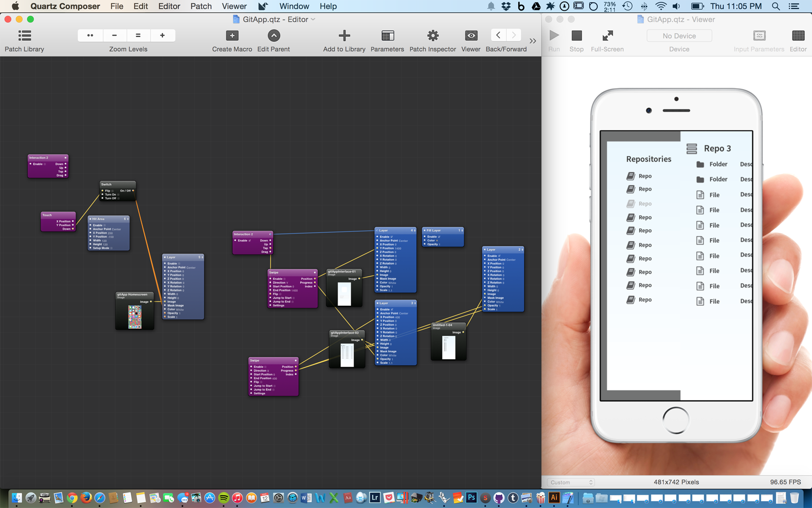Open the Editor menu
Viewport: 812px width, 508px height.
pyautogui.click(x=169, y=6)
